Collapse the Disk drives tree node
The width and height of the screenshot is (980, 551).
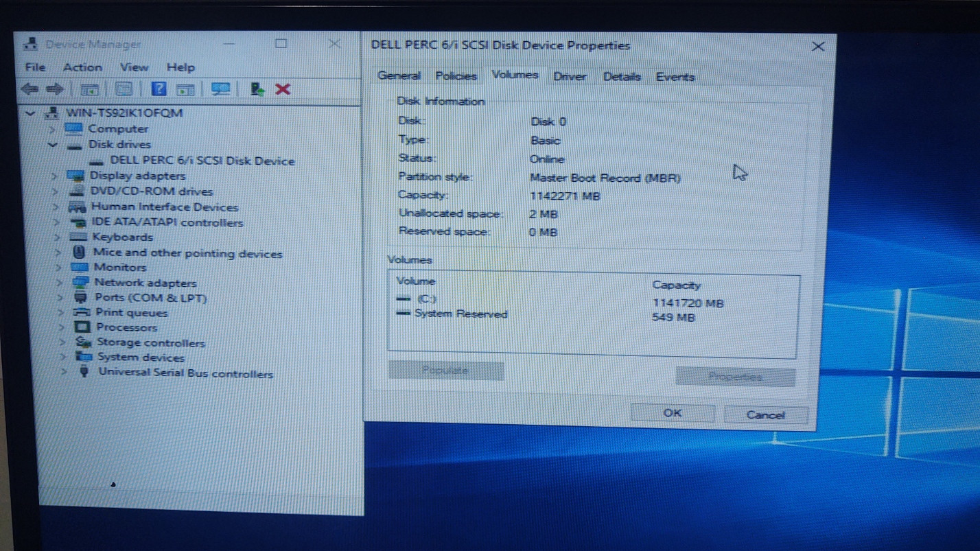[54, 145]
